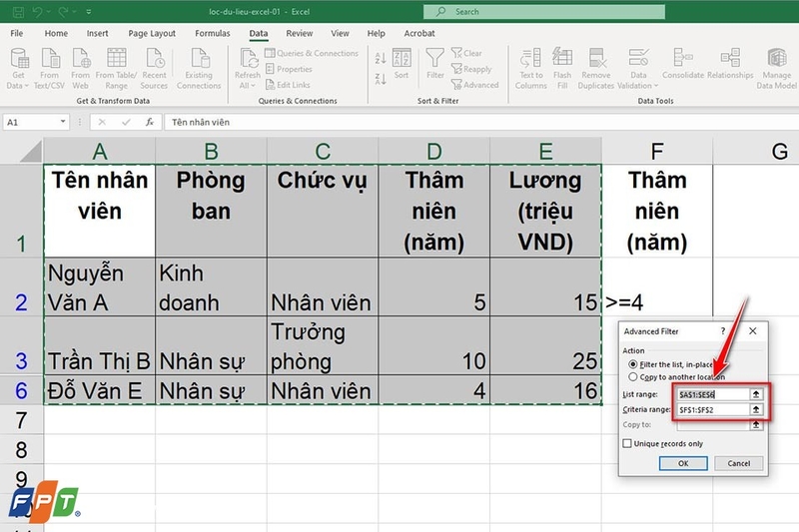Check 'Unique records only' box
Viewport: 799px width, 532px height.
pyautogui.click(x=627, y=443)
